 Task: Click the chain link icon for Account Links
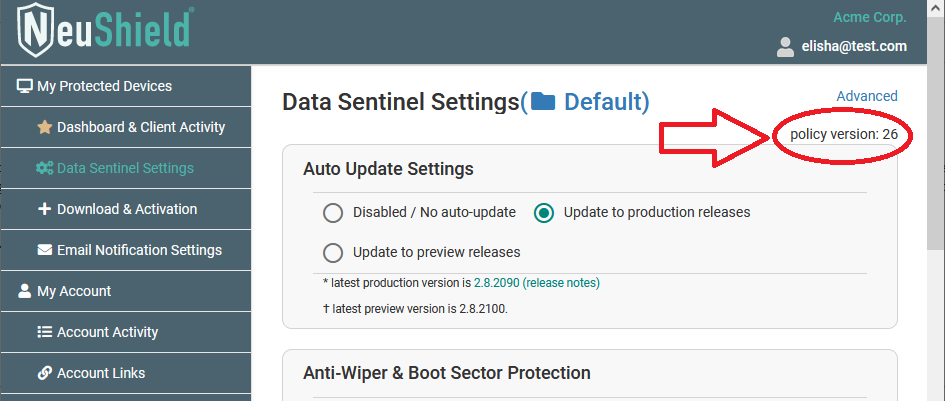tap(45, 373)
